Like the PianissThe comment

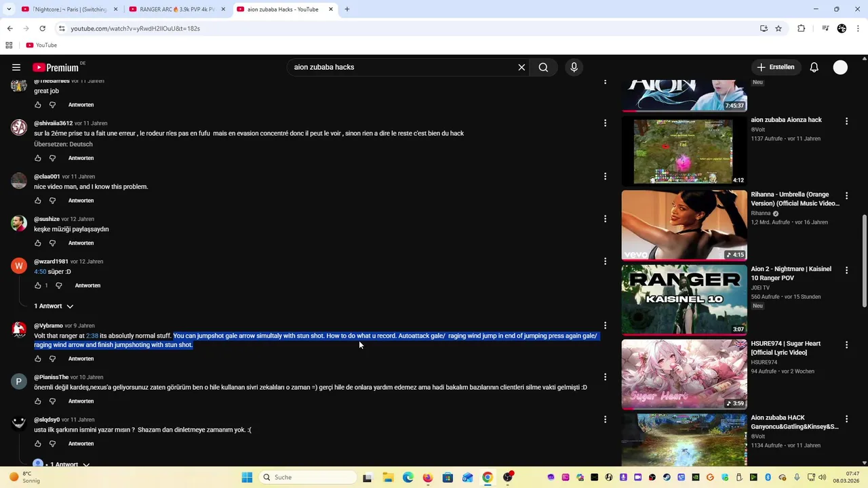(x=38, y=401)
